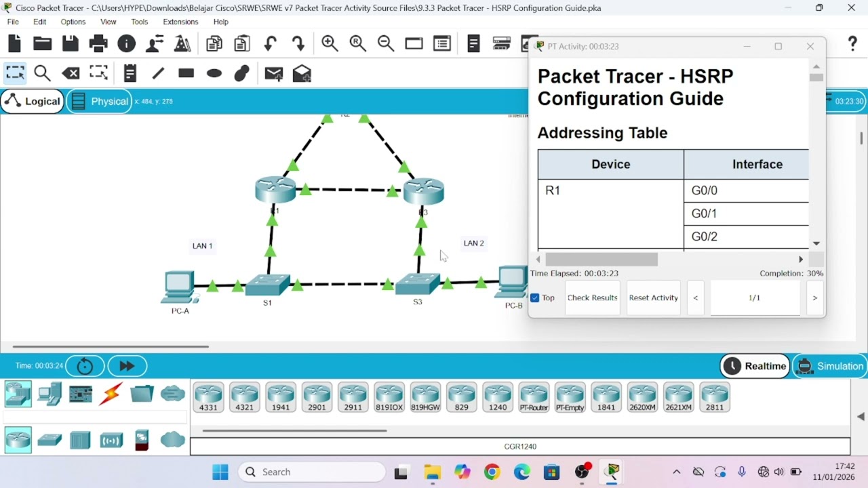This screenshot has height=488, width=868.
Task: Switch to the Physical workspace view
Action: [99, 102]
